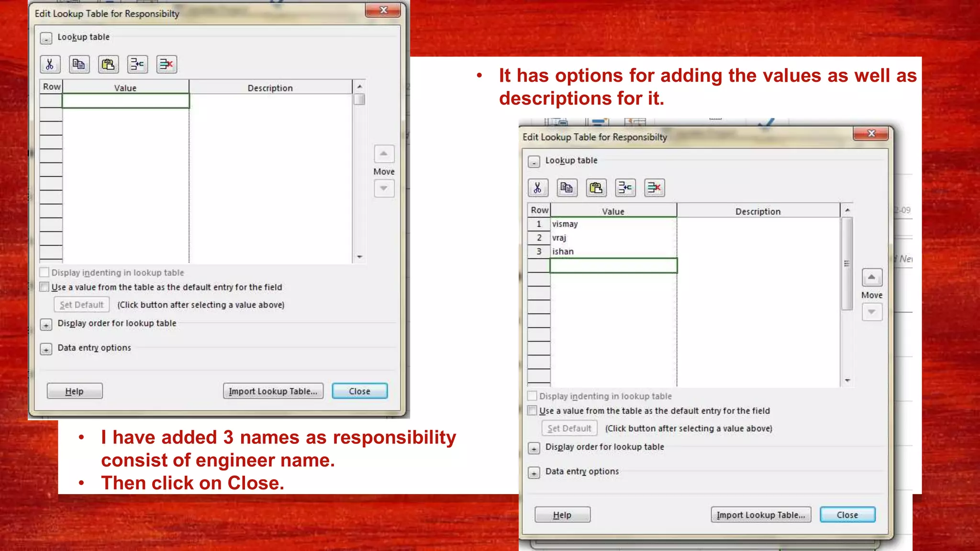Click scrollbar up arrow in left table
The width and height of the screenshot is (980, 551).
click(x=359, y=87)
